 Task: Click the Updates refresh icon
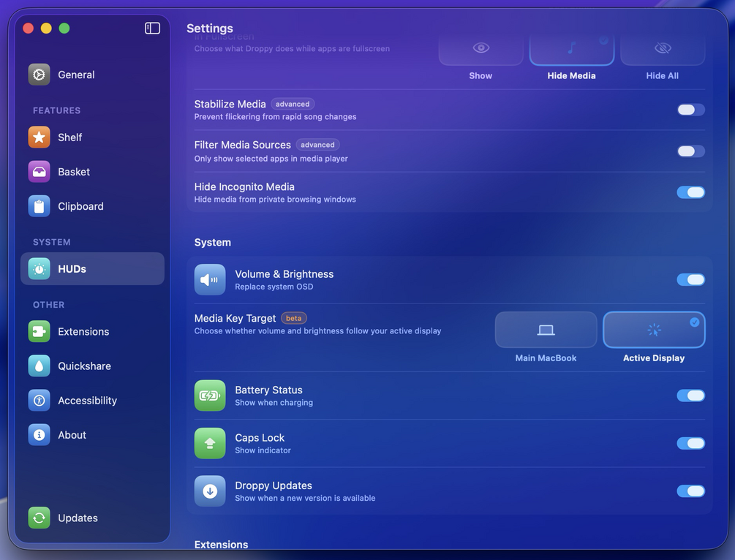[39, 517]
